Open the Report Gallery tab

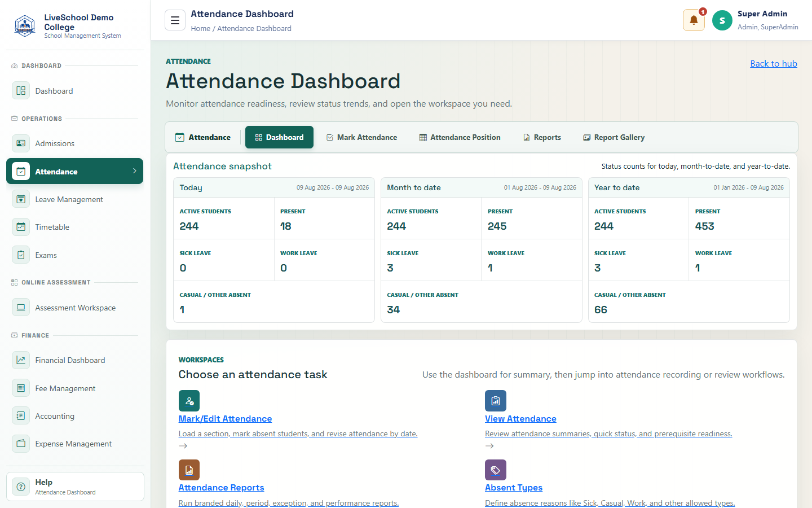click(614, 137)
